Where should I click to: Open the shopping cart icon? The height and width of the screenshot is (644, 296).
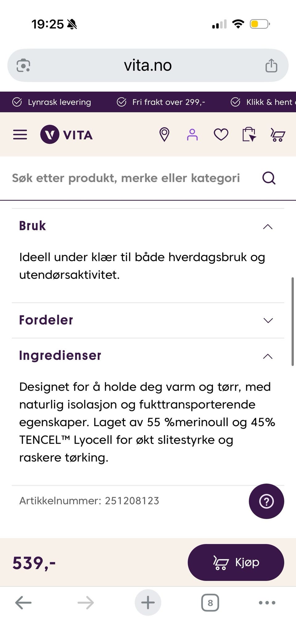click(x=278, y=135)
